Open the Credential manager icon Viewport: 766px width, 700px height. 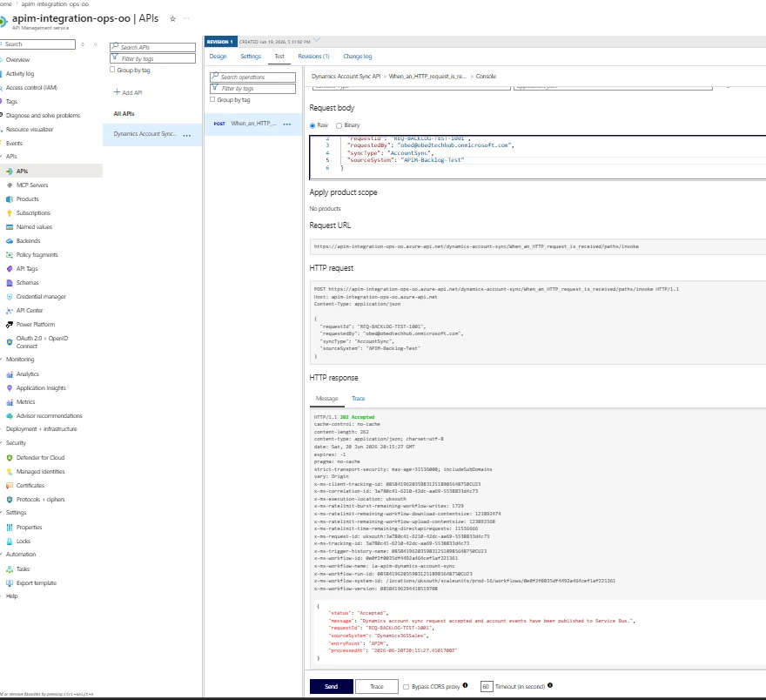tap(10, 297)
